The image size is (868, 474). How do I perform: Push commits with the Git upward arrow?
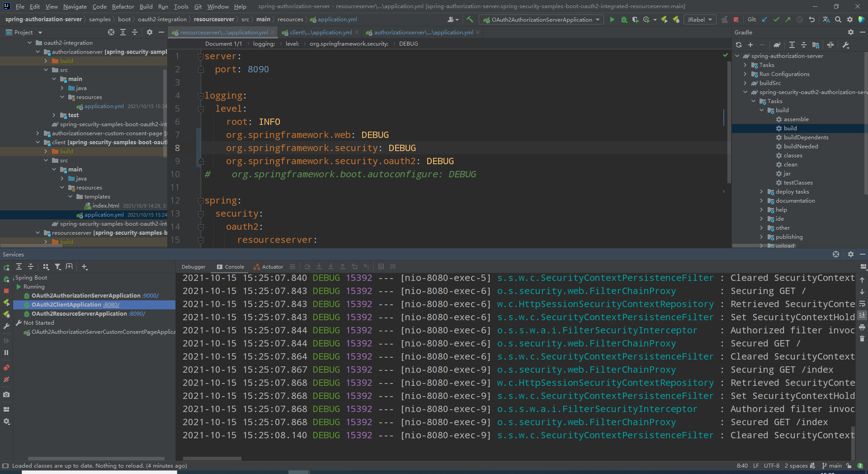[788, 19]
